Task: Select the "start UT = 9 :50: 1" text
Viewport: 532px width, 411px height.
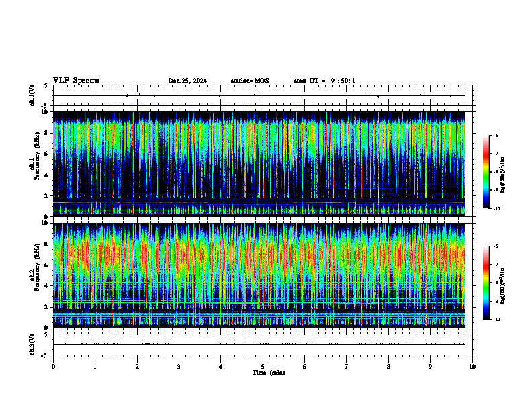Action: (x=324, y=81)
